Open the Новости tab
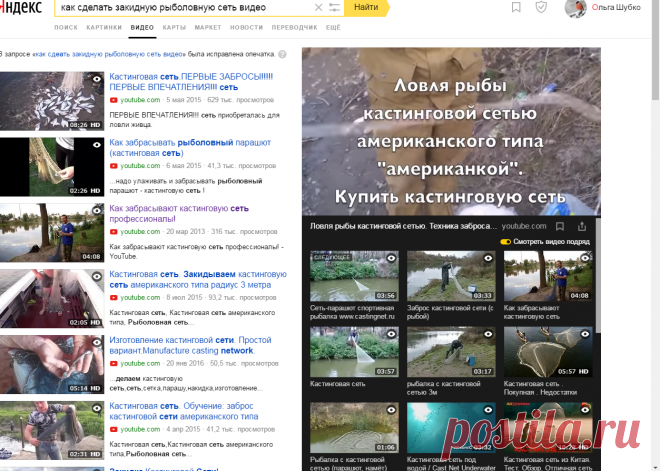The width and height of the screenshot is (660, 471). pyautogui.click(x=246, y=27)
